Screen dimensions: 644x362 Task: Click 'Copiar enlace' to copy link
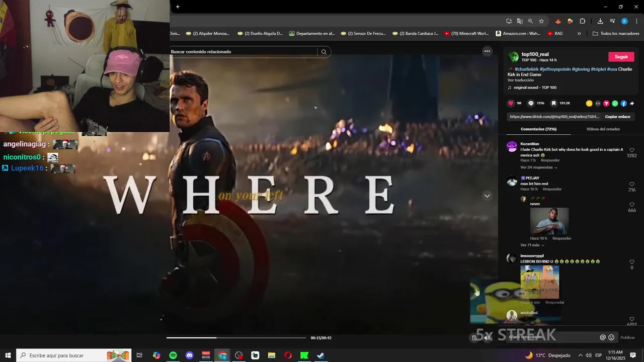617,117
